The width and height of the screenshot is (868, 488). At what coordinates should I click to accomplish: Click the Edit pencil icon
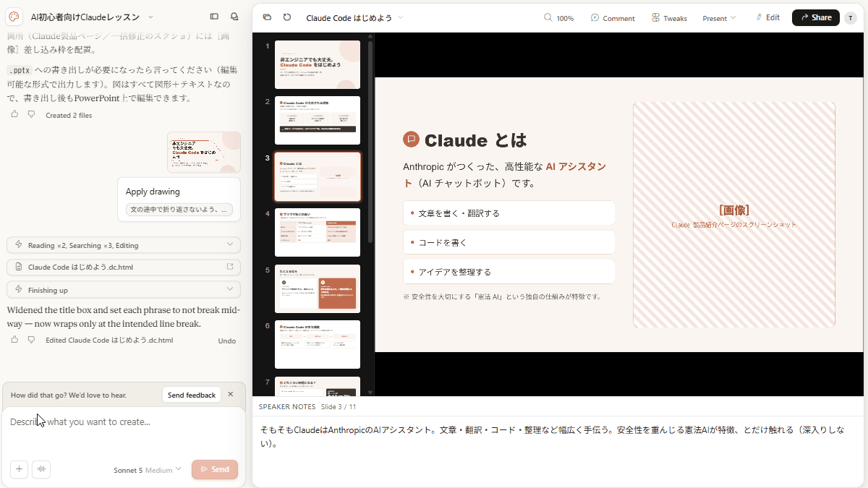coord(759,17)
